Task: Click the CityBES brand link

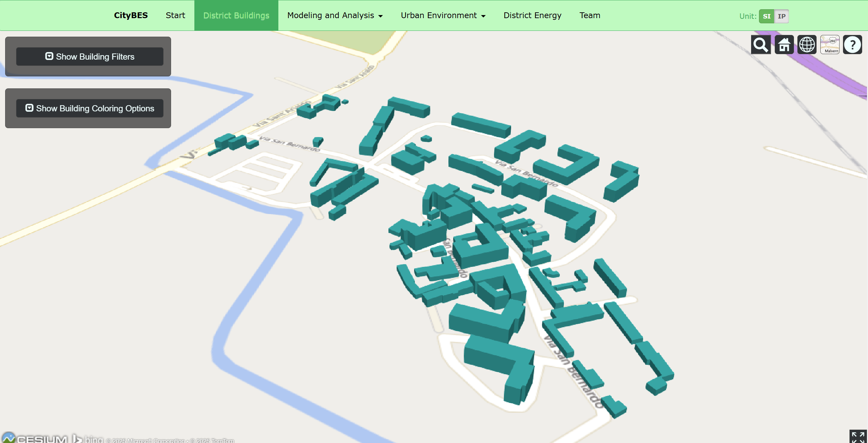Action: 131,15
